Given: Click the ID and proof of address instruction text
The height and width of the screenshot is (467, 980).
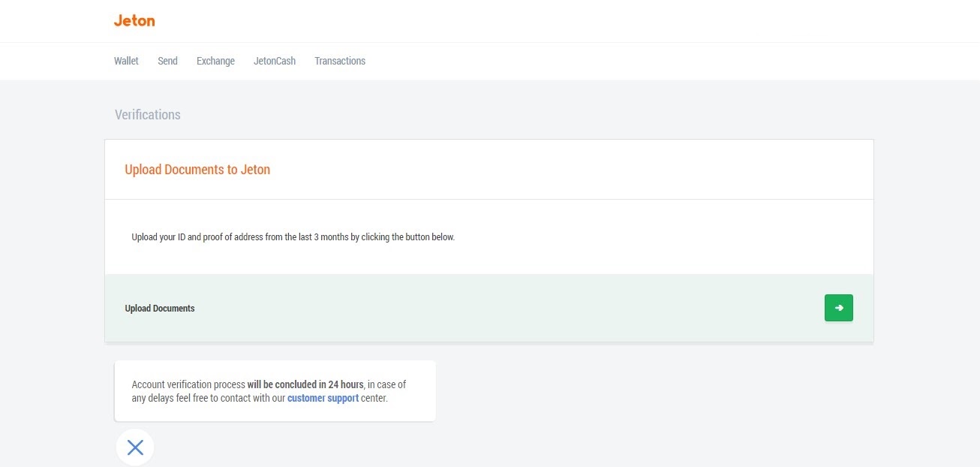Looking at the screenshot, I should (x=293, y=237).
